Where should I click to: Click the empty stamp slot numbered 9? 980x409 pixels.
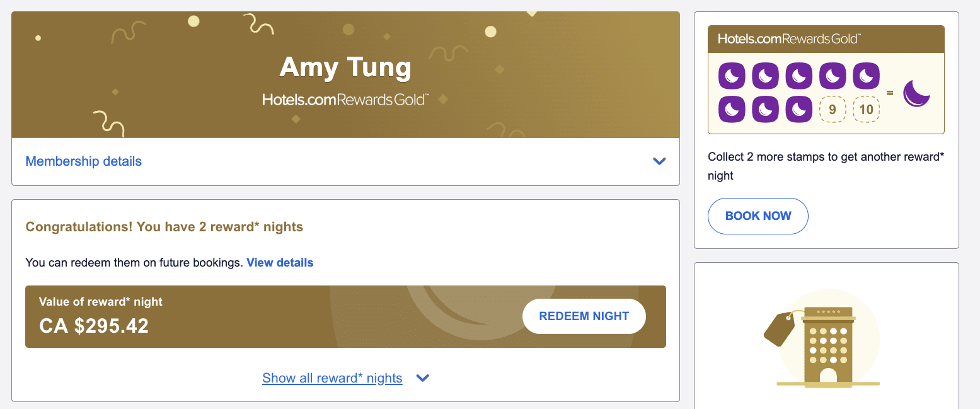tap(833, 110)
